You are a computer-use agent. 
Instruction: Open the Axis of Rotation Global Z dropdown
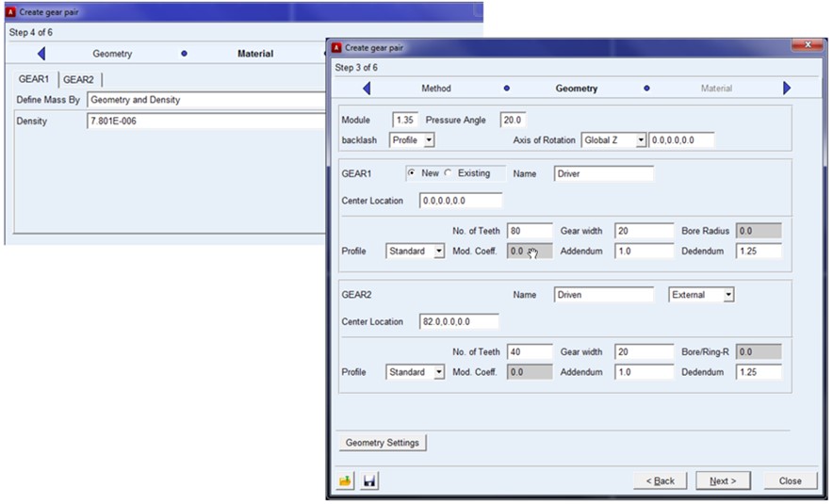click(641, 140)
